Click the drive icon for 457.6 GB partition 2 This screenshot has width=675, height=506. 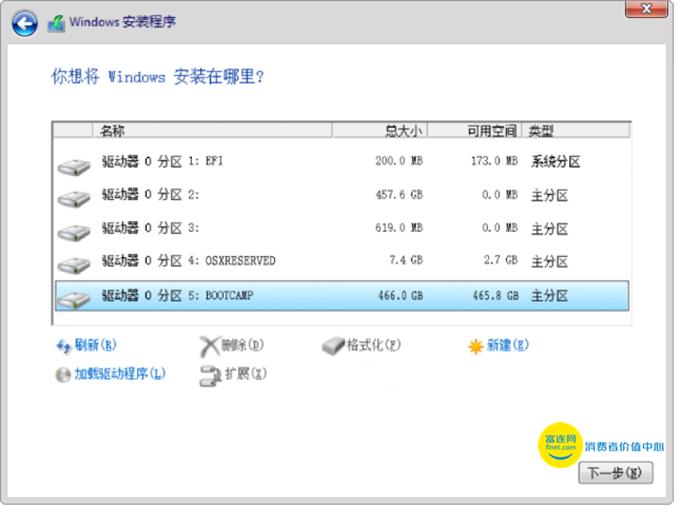pyautogui.click(x=74, y=199)
